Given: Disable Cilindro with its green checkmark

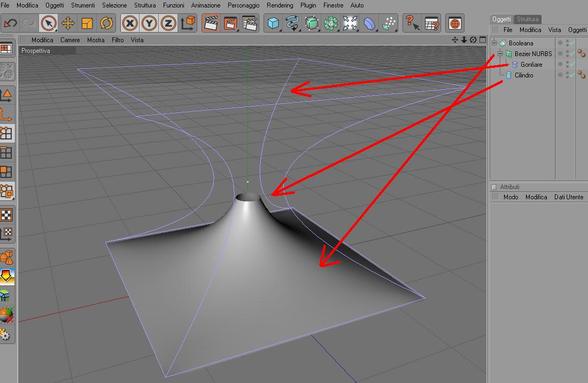Looking at the screenshot, I should [x=572, y=75].
